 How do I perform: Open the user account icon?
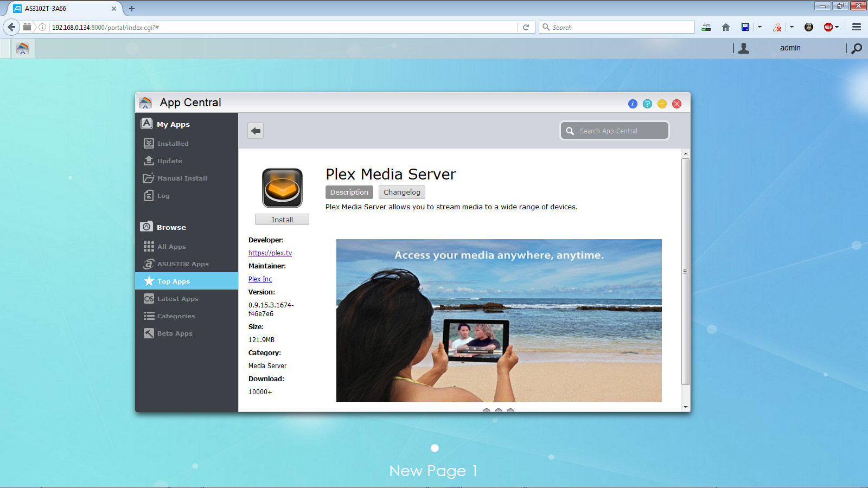(744, 48)
